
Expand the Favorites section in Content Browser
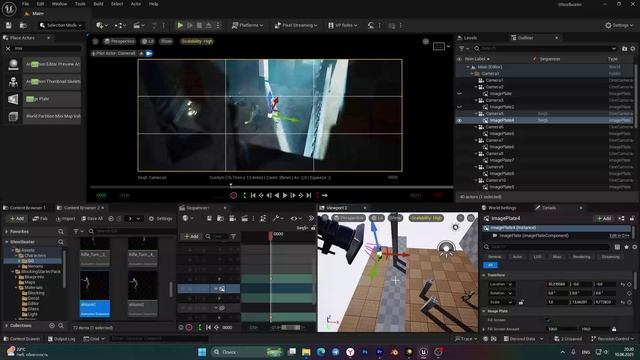coord(7,231)
